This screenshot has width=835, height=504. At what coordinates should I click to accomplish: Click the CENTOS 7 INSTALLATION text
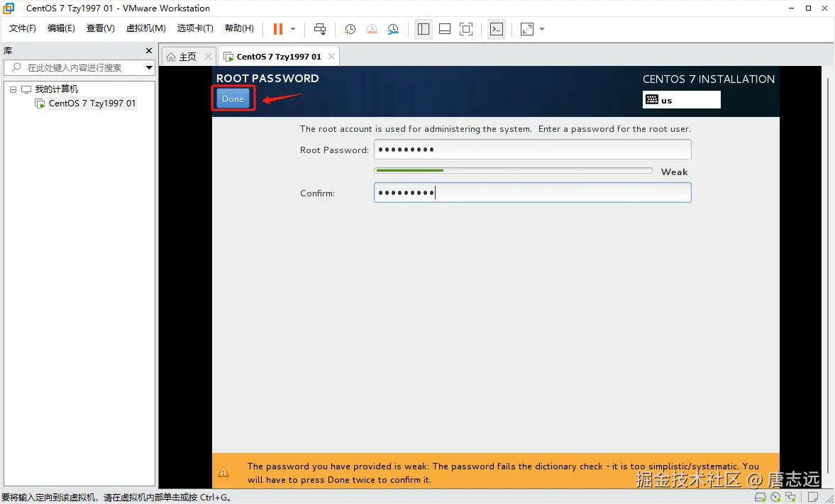pyautogui.click(x=709, y=79)
